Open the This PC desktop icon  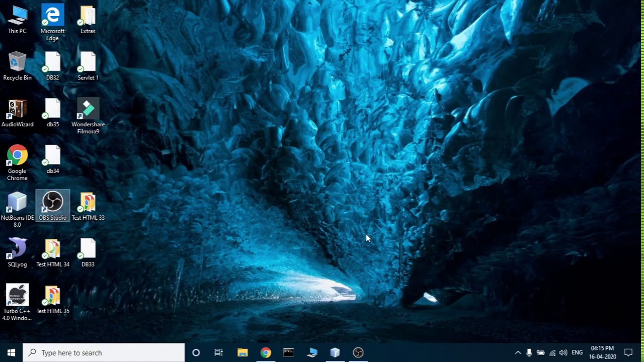[x=17, y=20]
